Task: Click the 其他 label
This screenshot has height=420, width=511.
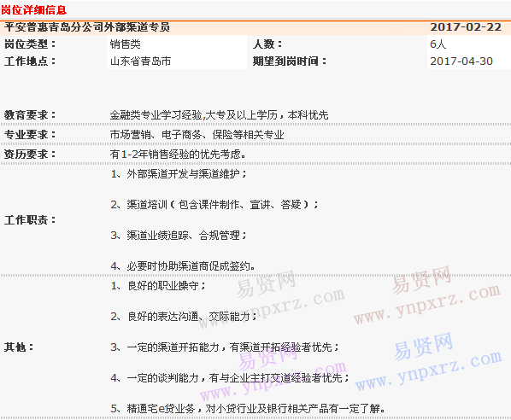Action: coord(19,347)
